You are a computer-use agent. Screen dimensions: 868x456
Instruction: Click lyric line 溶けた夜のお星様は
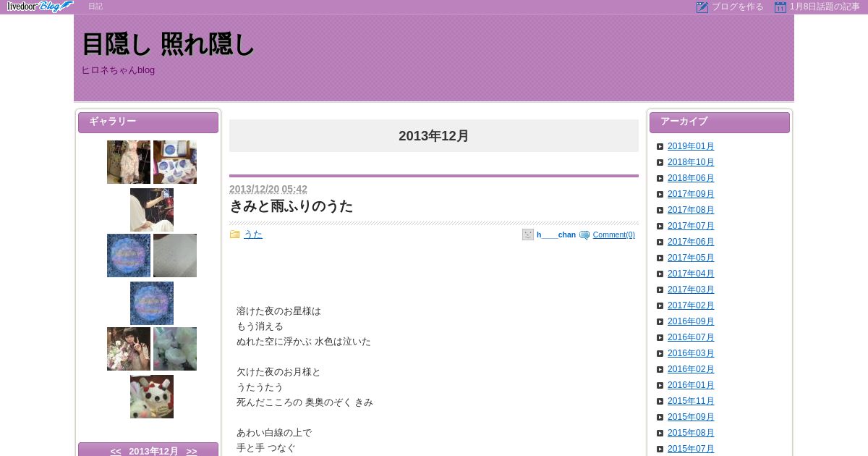(x=278, y=311)
